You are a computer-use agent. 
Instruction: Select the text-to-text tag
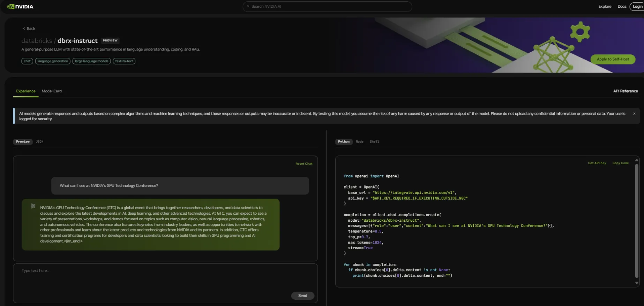point(124,61)
